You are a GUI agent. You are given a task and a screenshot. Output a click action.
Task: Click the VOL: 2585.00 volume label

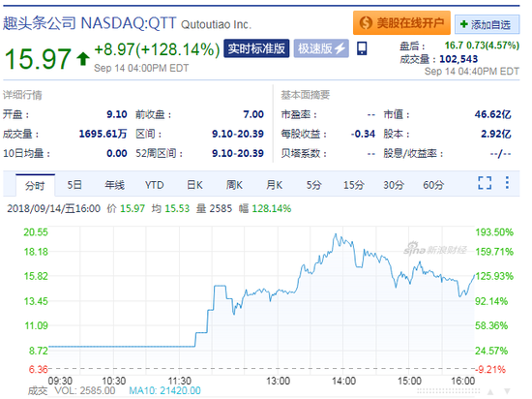[85, 390]
